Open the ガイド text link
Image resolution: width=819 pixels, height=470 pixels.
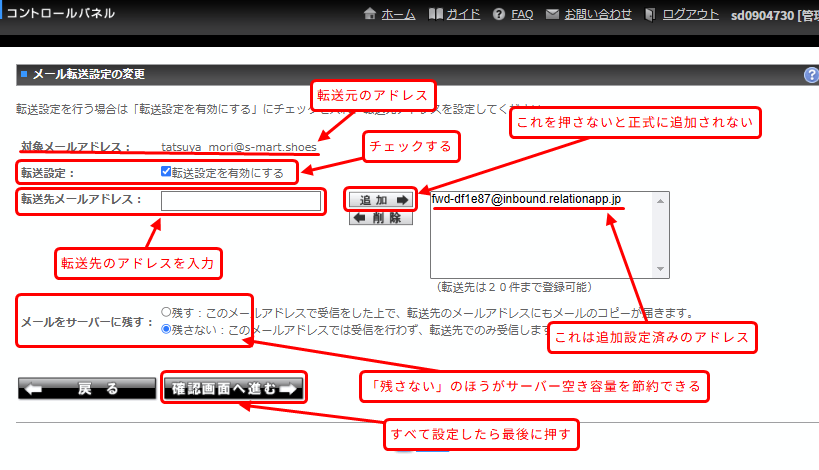(x=464, y=14)
